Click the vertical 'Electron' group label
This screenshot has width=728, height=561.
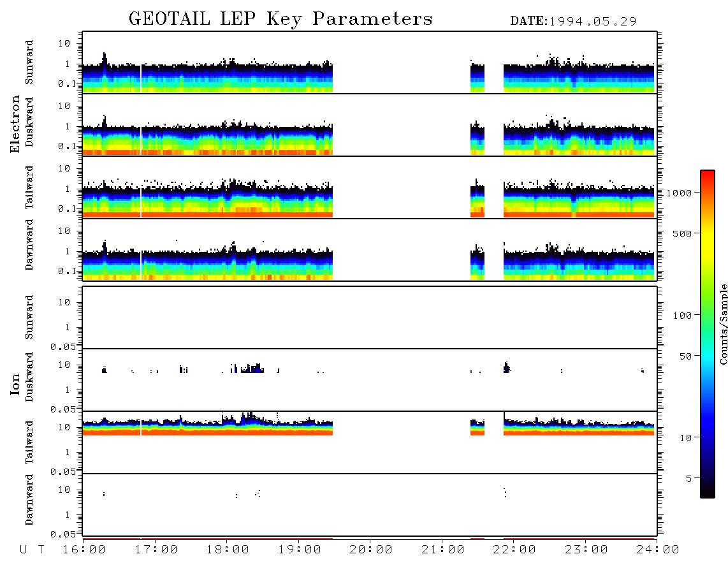tap(15, 124)
